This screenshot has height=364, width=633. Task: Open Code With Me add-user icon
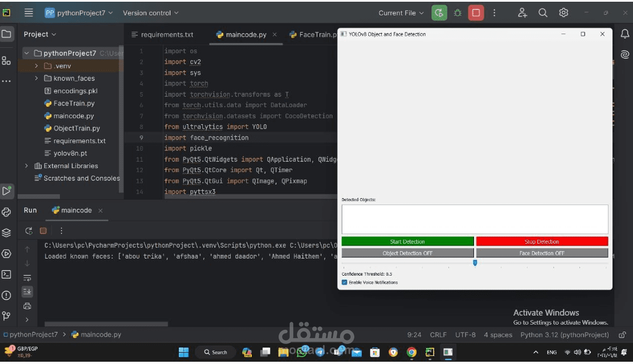[x=522, y=13]
